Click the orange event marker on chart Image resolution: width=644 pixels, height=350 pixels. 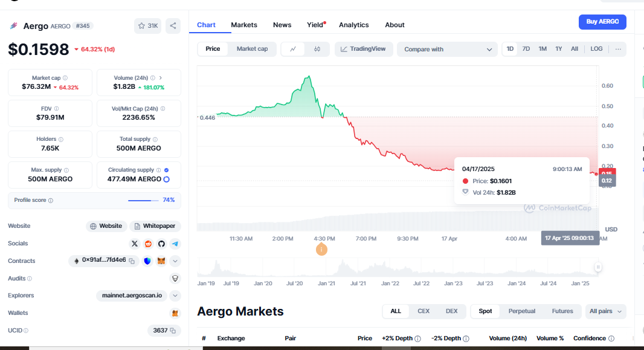321,249
